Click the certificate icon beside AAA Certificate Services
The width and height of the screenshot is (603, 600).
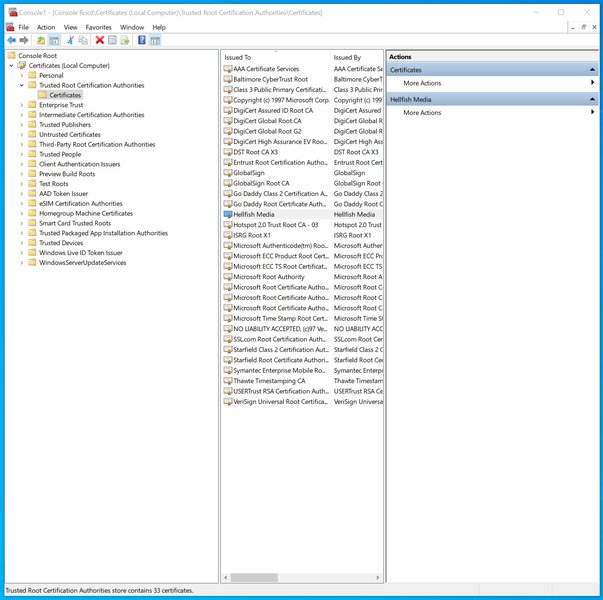click(228, 69)
